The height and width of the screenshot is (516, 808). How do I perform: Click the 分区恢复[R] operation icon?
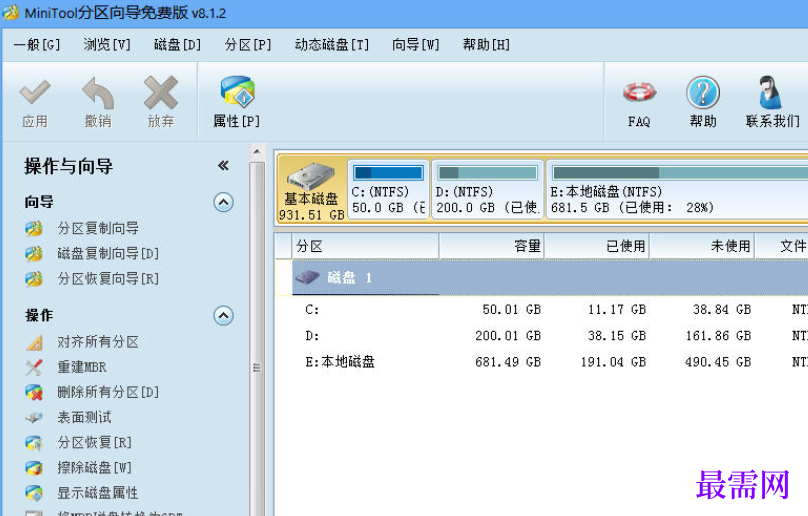(x=34, y=443)
